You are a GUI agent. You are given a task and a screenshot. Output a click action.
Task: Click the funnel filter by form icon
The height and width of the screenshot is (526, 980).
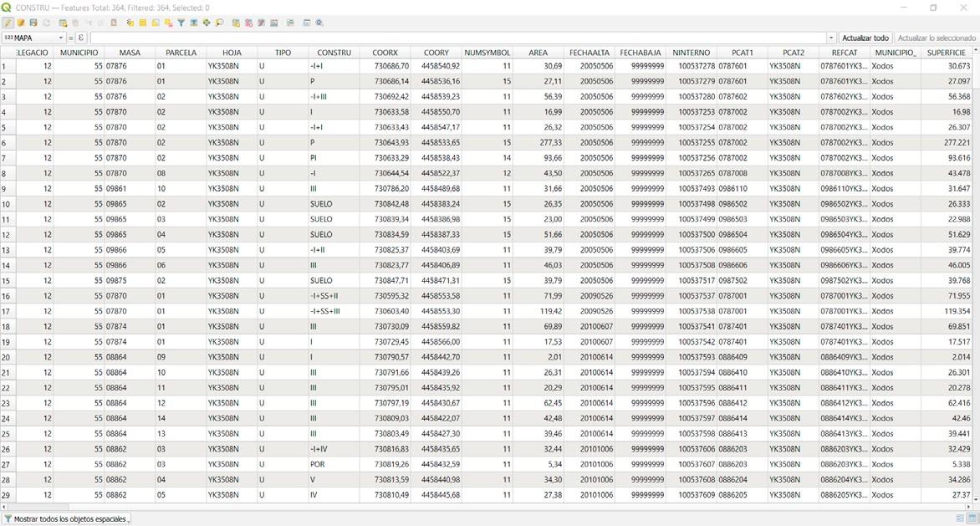(181, 23)
